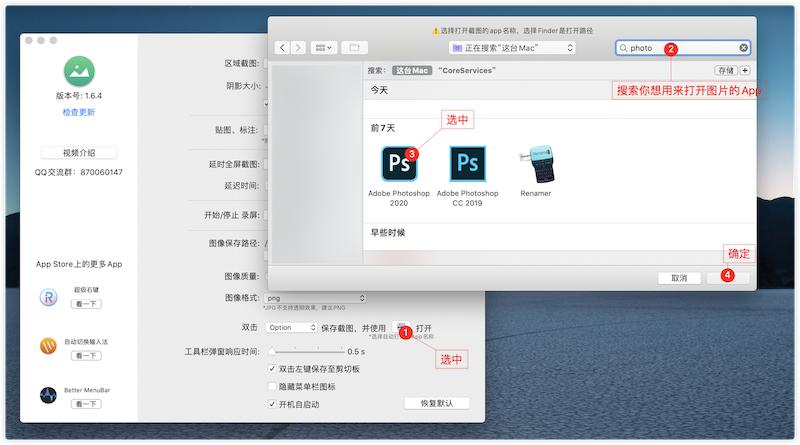This screenshot has height=445, width=800.
Task: Click the QQ交流群 870060147 text
Action: pyautogui.click(x=79, y=172)
